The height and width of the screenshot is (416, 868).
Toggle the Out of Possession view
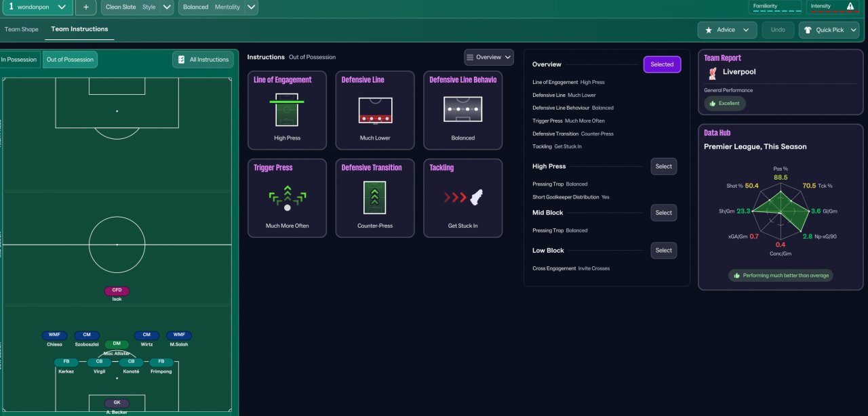click(70, 60)
